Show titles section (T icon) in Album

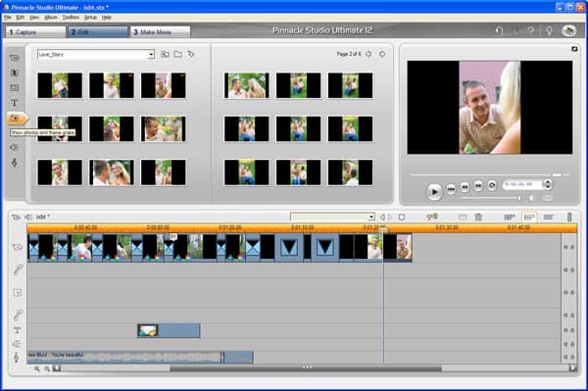[x=15, y=103]
